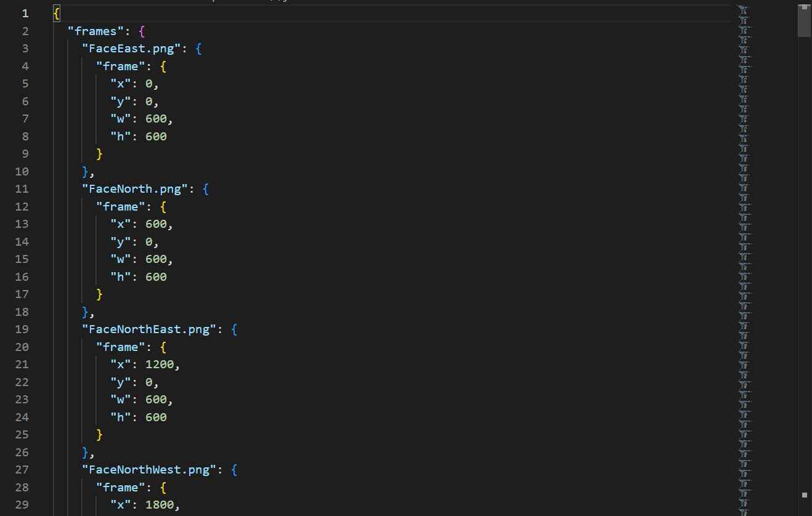Click the "h" key on line 24
This screenshot has width=812, height=516.
pyautogui.click(x=121, y=417)
